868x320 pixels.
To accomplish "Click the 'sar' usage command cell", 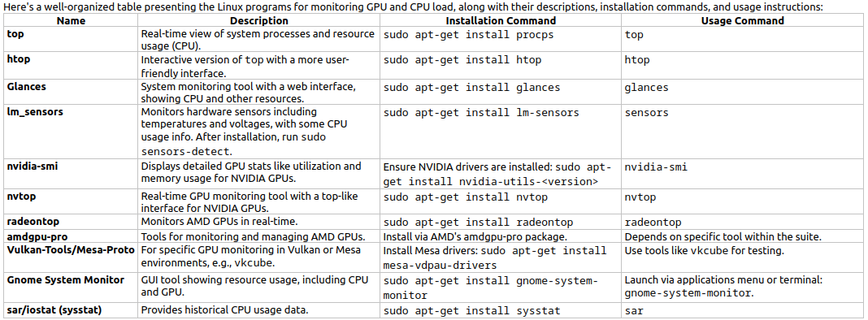I will (x=634, y=311).
